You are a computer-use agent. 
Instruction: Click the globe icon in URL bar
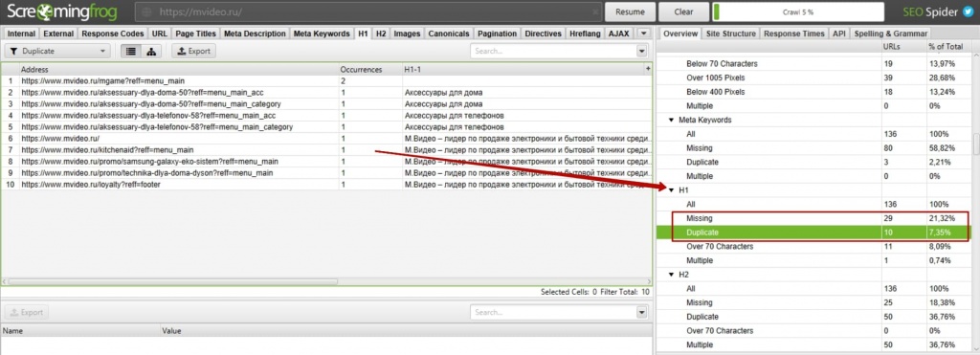click(x=146, y=11)
